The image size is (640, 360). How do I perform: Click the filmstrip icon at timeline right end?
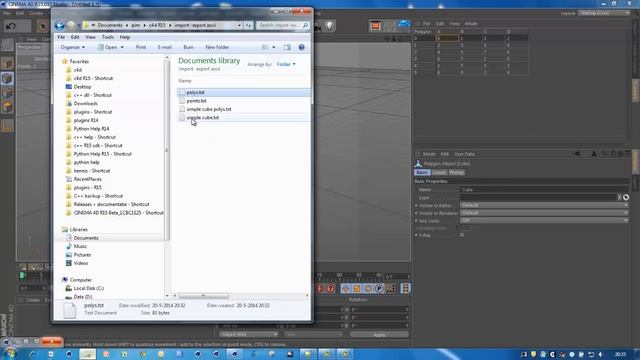405,289
